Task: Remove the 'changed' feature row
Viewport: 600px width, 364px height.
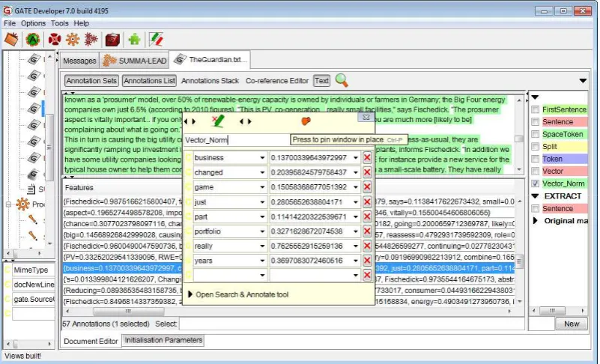Action: (367, 172)
